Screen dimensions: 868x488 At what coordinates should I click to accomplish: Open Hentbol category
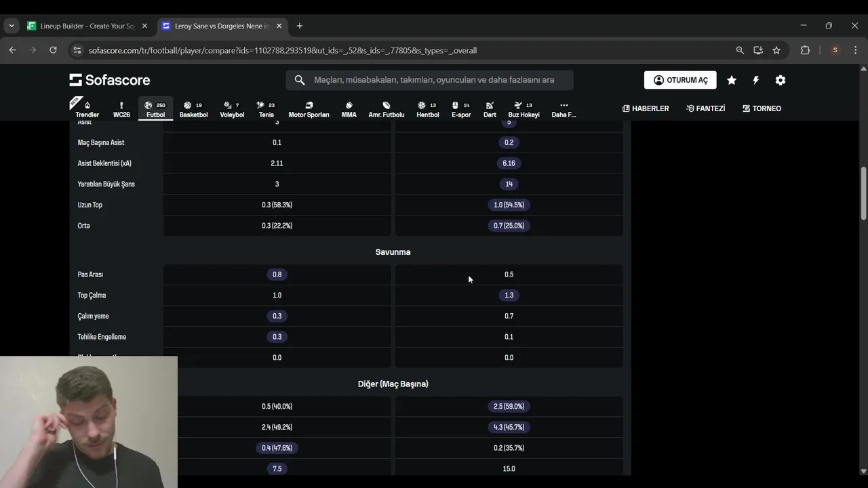(427, 108)
